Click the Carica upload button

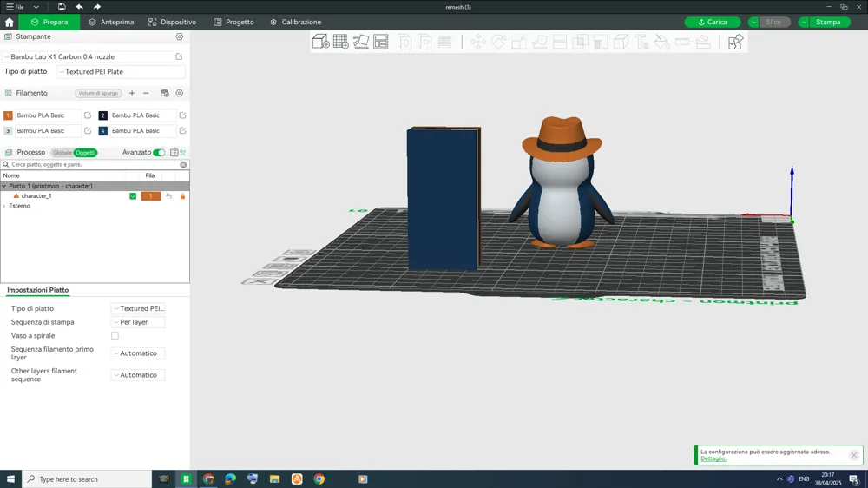713,23
